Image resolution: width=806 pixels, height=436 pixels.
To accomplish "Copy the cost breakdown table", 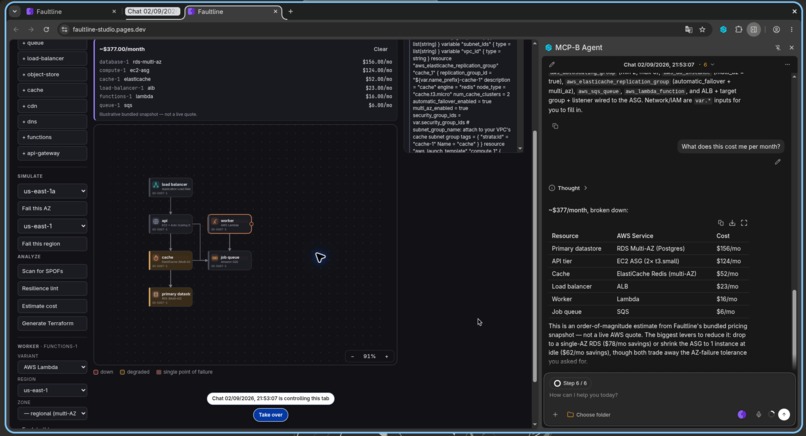I will 721,223.
